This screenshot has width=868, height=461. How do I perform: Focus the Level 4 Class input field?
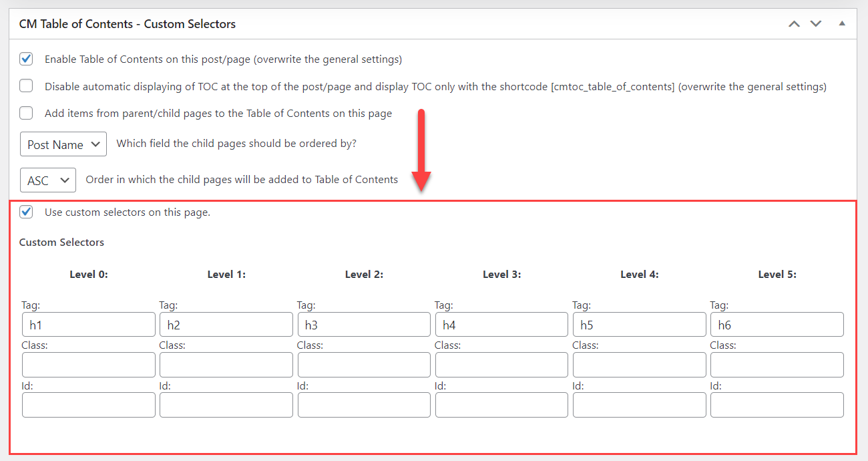pyautogui.click(x=640, y=365)
